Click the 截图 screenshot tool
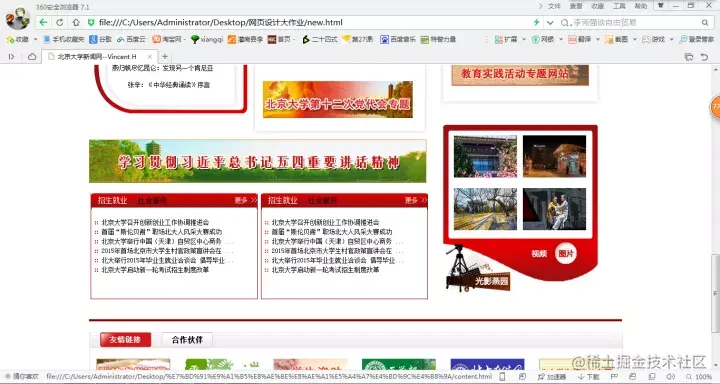The height and width of the screenshot is (384, 720). [x=616, y=40]
